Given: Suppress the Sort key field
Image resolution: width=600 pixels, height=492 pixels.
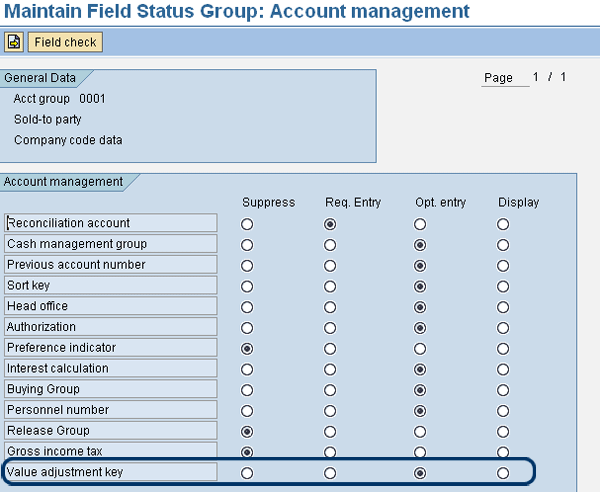Looking at the screenshot, I should coord(247,286).
